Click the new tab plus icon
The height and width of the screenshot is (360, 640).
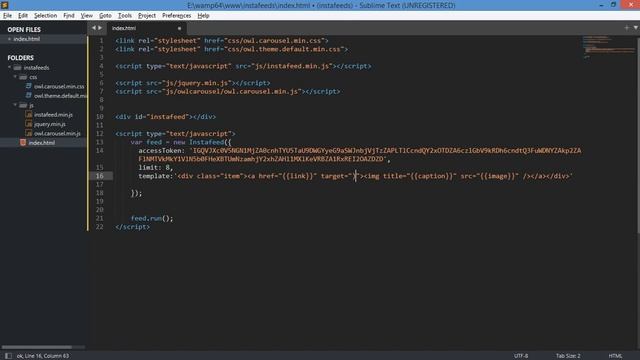627,28
